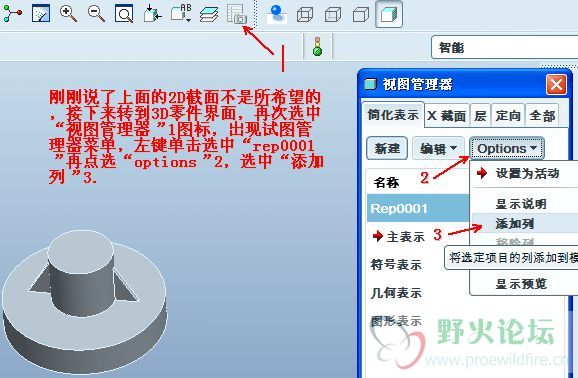
Task: Switch to the 全部 tab
Action: (x=542, y=116)
